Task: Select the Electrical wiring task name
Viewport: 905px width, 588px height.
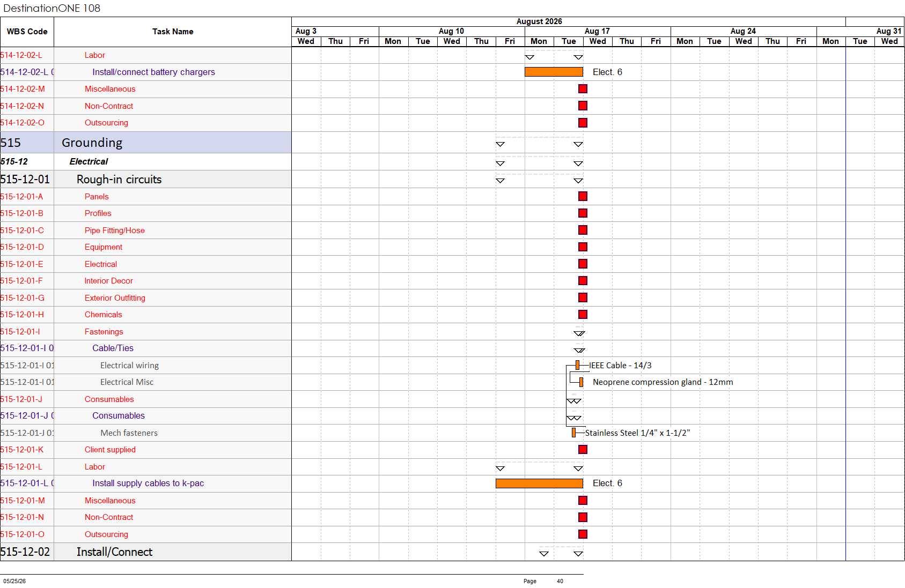Action: [129, 366]
